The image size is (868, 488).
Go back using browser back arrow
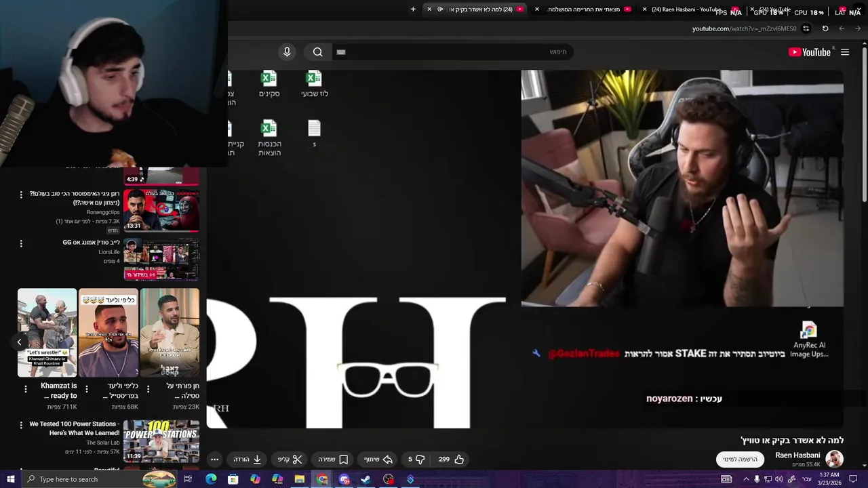tap(842, 28)
